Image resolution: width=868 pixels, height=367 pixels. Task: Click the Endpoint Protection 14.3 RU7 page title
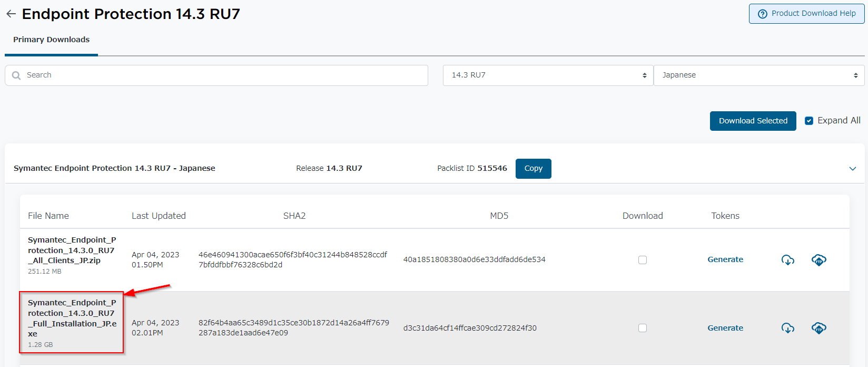pyautogui.click(x=131, y=14)
